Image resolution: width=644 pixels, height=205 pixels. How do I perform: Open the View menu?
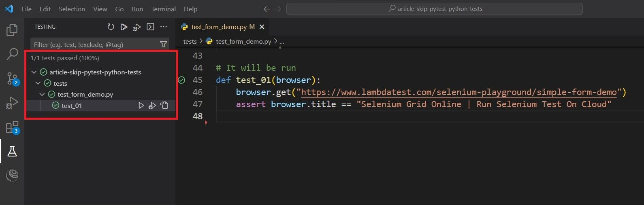(100, 9)
